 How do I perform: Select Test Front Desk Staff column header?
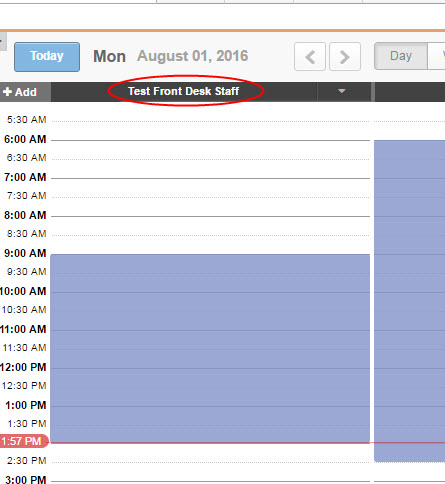click(x=184, y=91)
